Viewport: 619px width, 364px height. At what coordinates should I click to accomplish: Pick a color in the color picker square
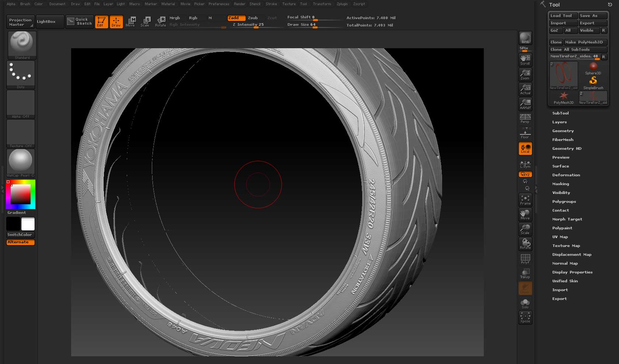pos(21,194)
